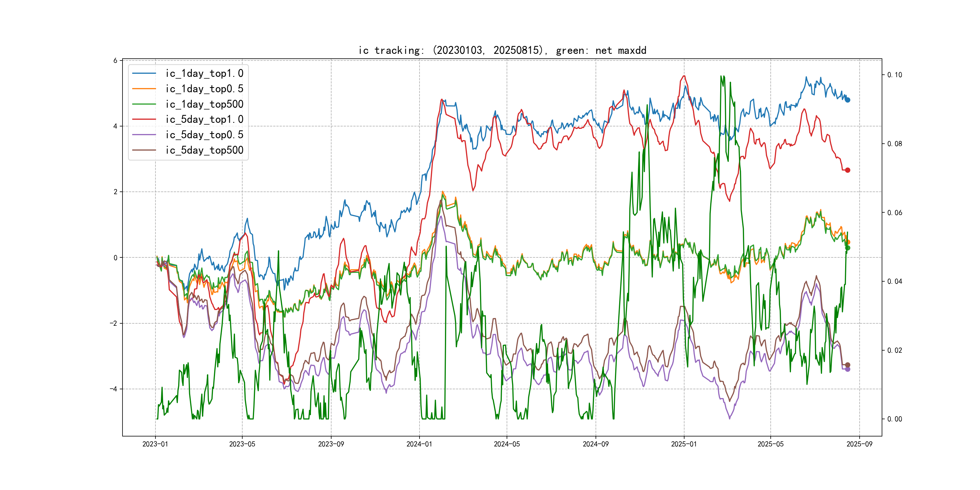Click the purple line swatch in legend
980x490 pixels.
pyautogui.click(x=144, y=135)
